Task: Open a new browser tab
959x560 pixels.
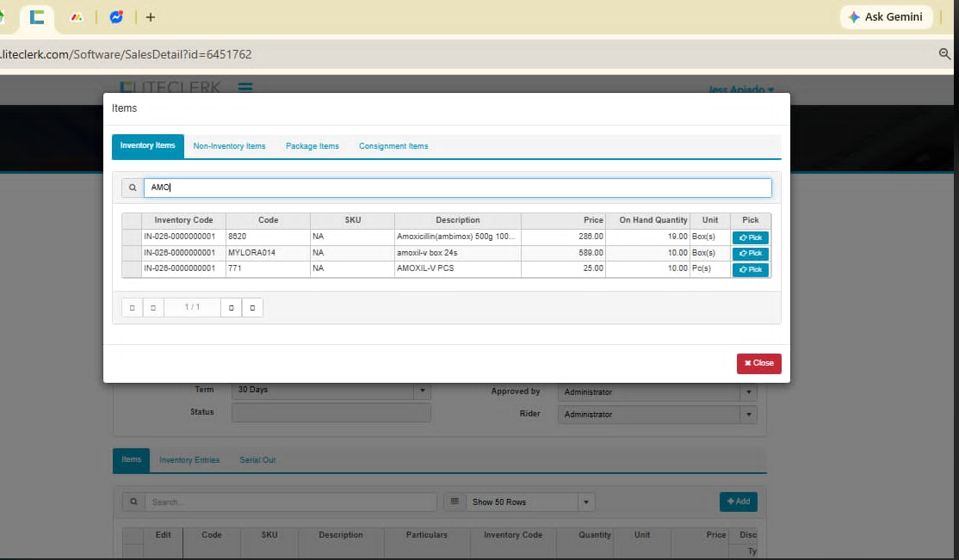Action: [x=151, y=17]
